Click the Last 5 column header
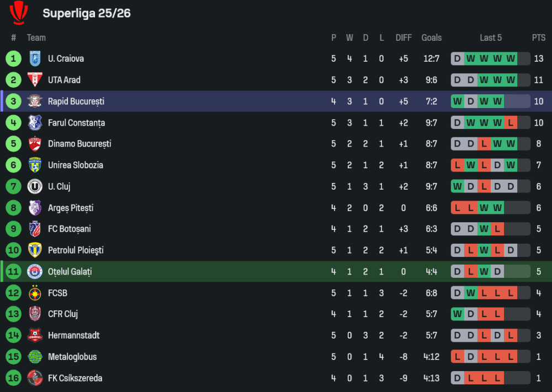 tap(491, 37)
